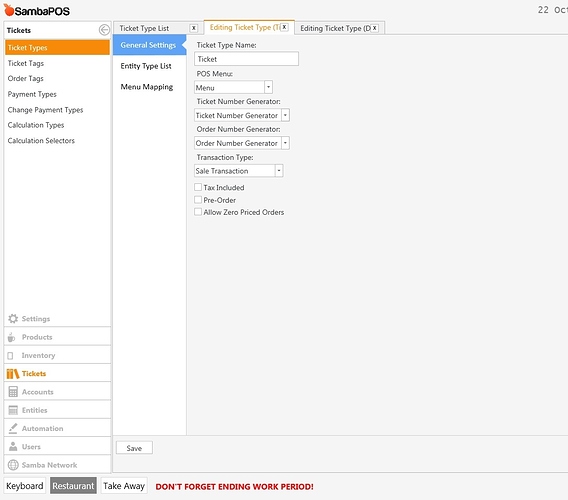568x500 pixels.
Task: Open Change Payment Types
Action: click(45, 110)
